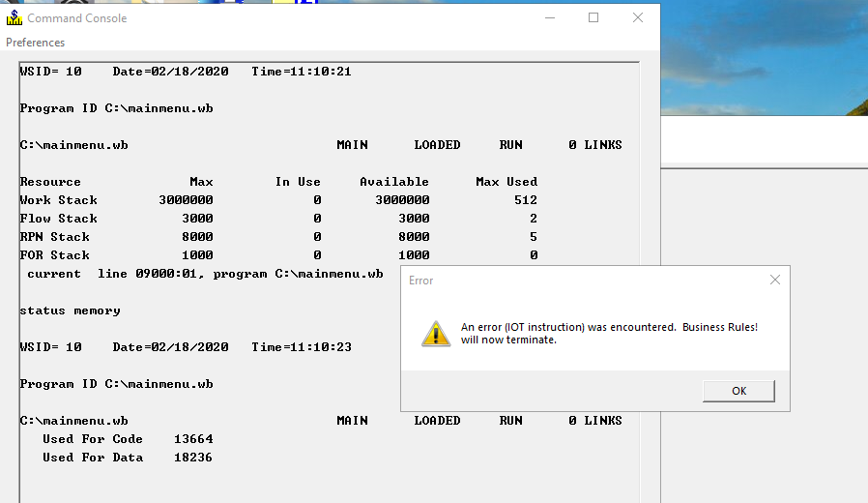This screenshot has width=868, height=503.
Task: Click the yellow warning triangle icon
Action: [x=436, y=333]
